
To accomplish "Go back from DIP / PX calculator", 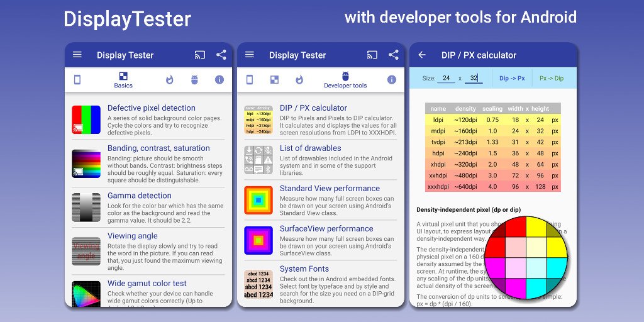I will tap(422, 55).
